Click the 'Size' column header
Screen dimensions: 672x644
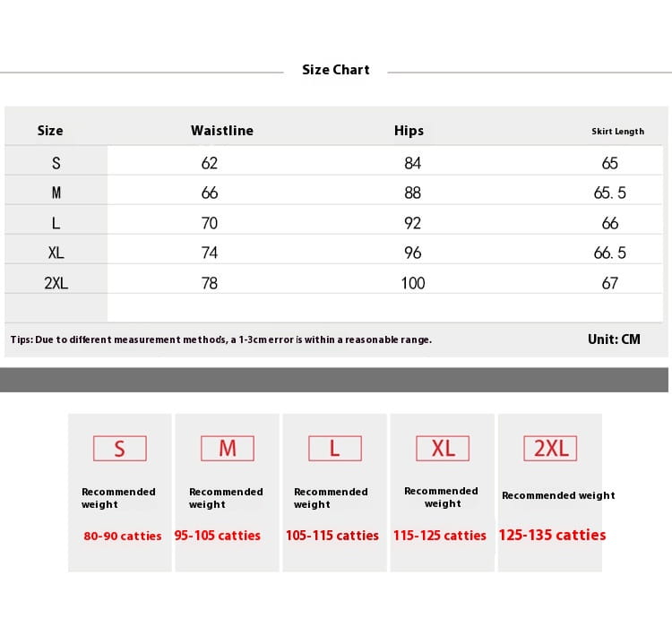pos(50,130)
